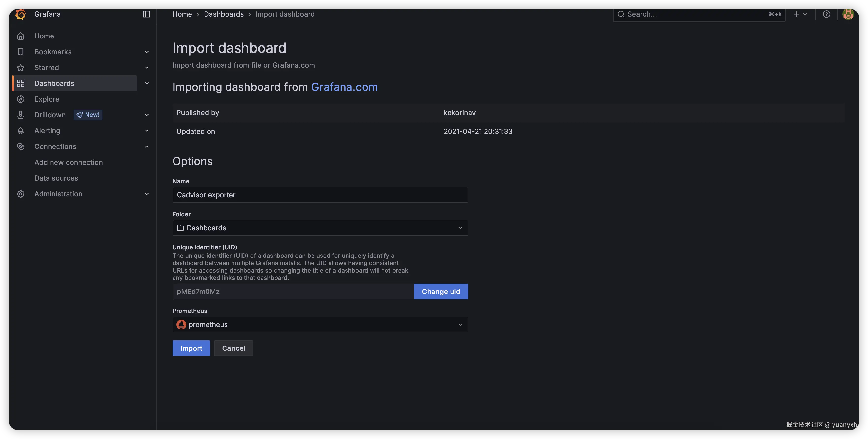868x439 pixels.
Task: Open Dashboards from the breadcrumb
Action: [224, 14]
